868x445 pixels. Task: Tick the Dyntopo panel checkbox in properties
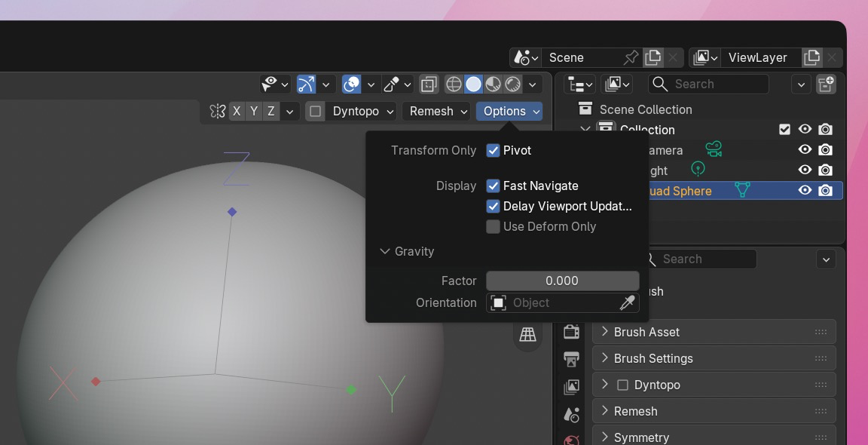point(623,385)
